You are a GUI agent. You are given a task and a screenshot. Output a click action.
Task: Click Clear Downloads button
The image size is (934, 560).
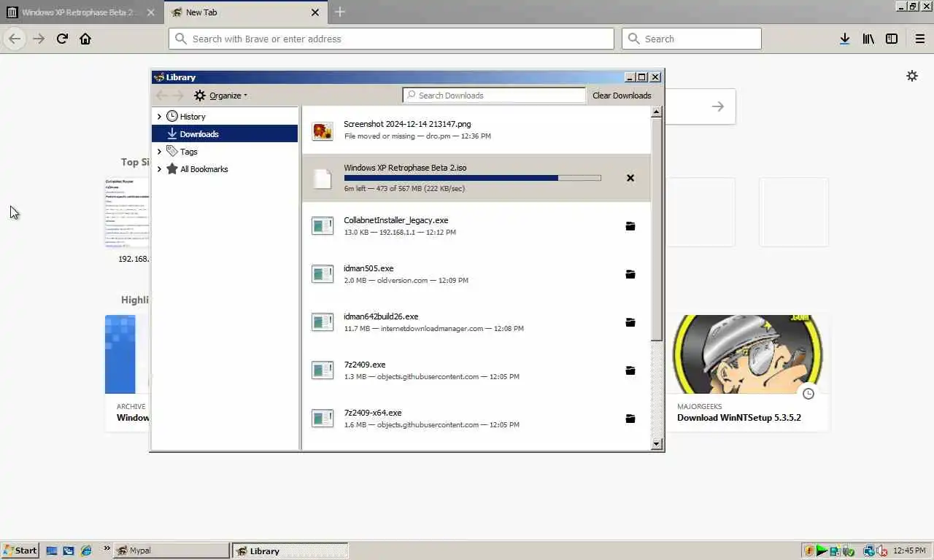(x=622, y=96)
